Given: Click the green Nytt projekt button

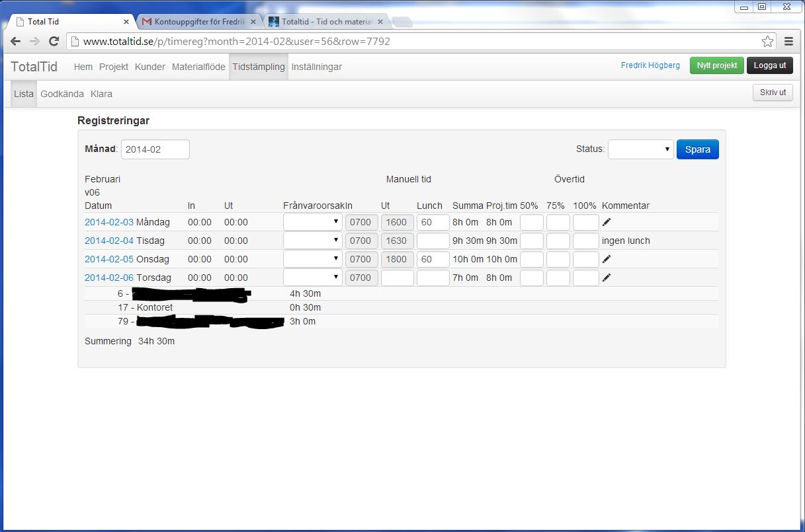Looking at the screenshot, I should tap(716, 65).
